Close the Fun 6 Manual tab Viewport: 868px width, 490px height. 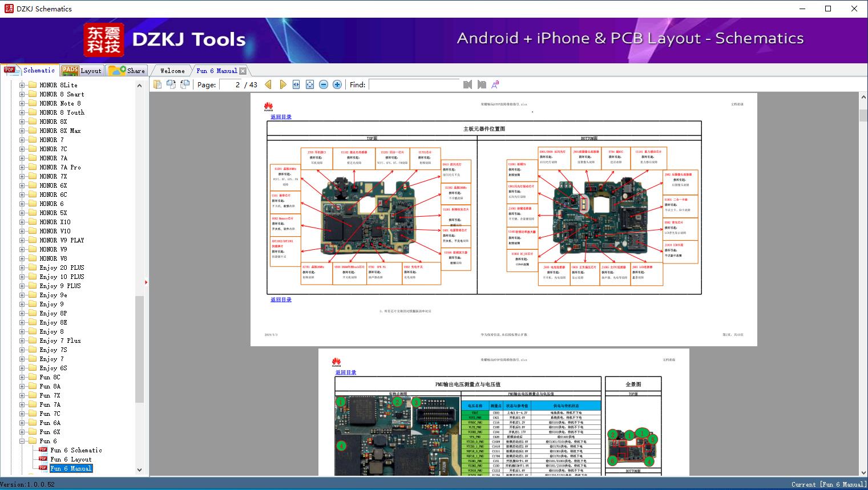pos(243,71)
